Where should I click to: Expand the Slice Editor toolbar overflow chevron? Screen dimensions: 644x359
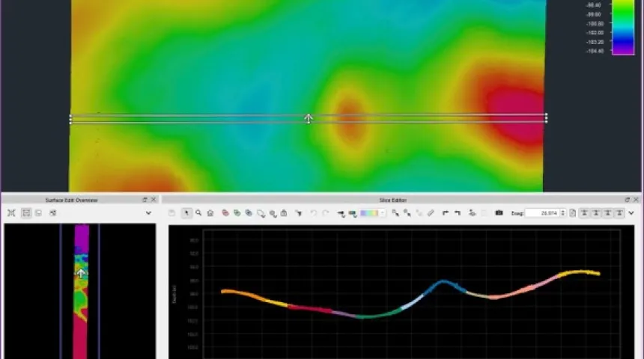pos(631,213)
